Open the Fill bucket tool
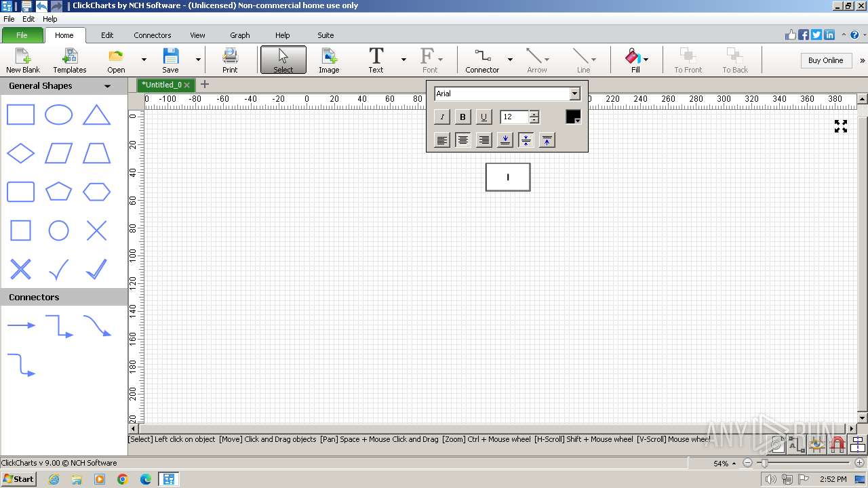 point(633,60)
